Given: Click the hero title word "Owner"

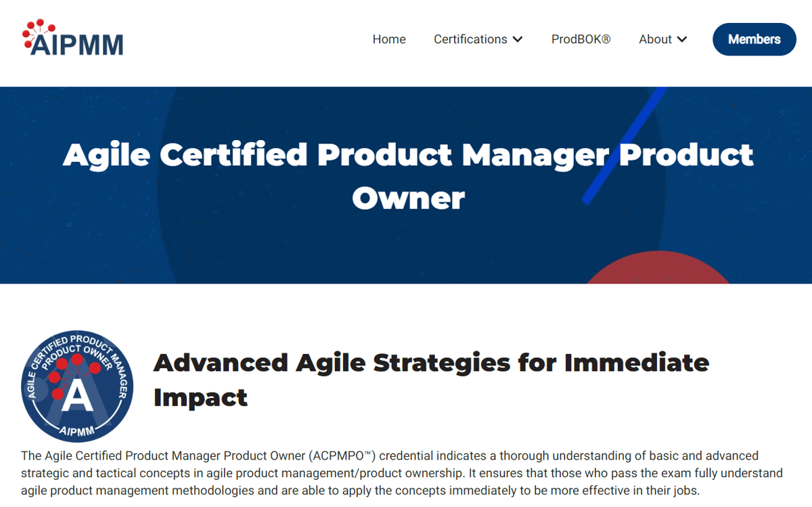Looking at the screenshot, I should [x=408, y=198].
